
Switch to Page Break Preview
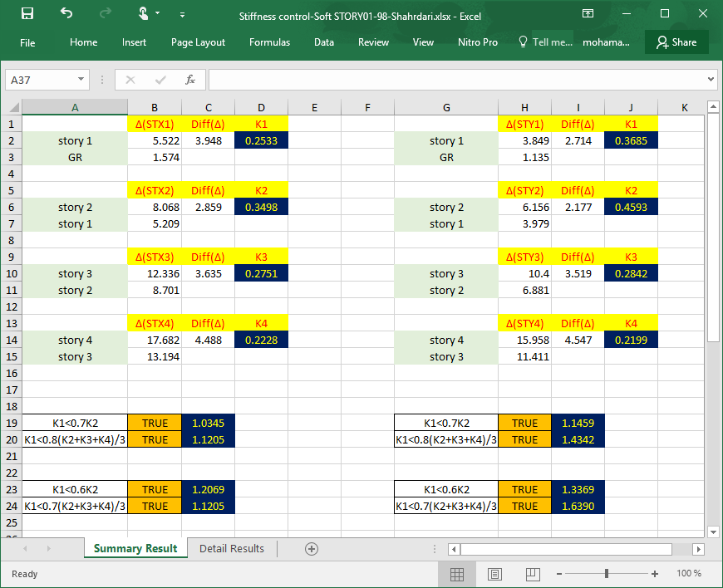(x=533, y=574)
